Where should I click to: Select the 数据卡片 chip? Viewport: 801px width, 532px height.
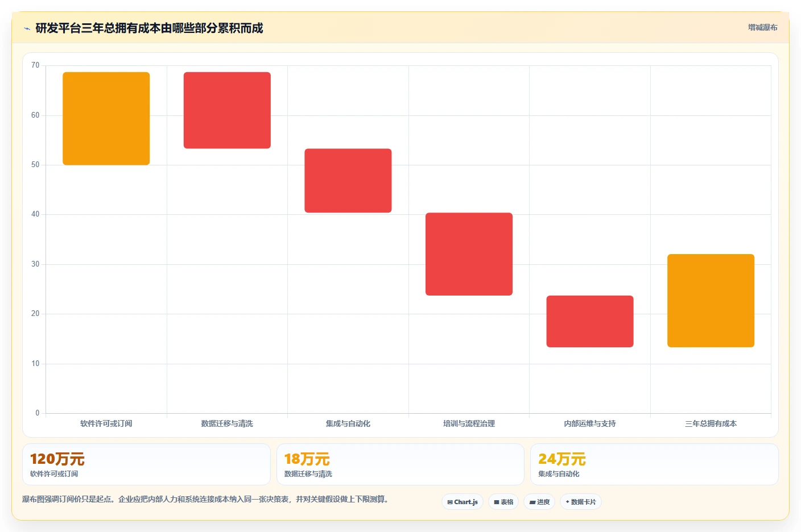581,502
